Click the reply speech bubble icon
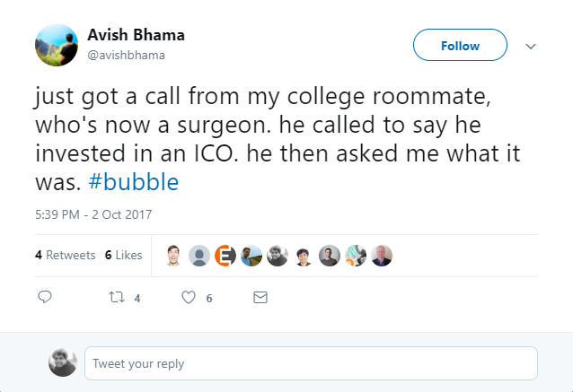The height and width of the screenshot is (392, 573). pyautogui.click(x=45, y=298)
